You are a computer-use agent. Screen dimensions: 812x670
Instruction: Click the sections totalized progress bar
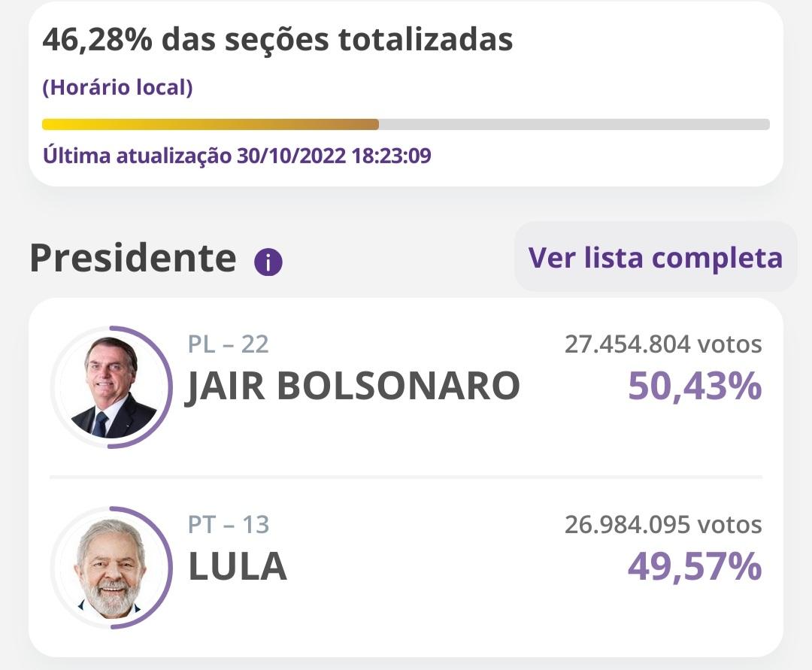[406, 124]
